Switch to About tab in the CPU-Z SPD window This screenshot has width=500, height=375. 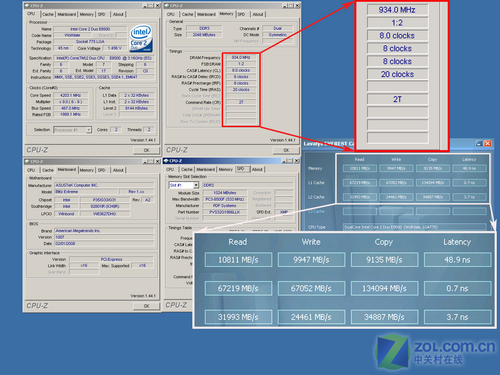(x=257, y=169)
